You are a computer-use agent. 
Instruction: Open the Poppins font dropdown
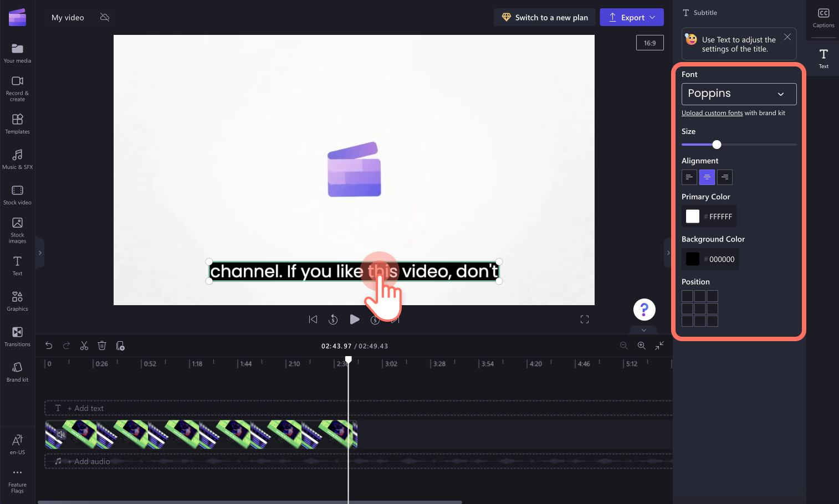739,94
